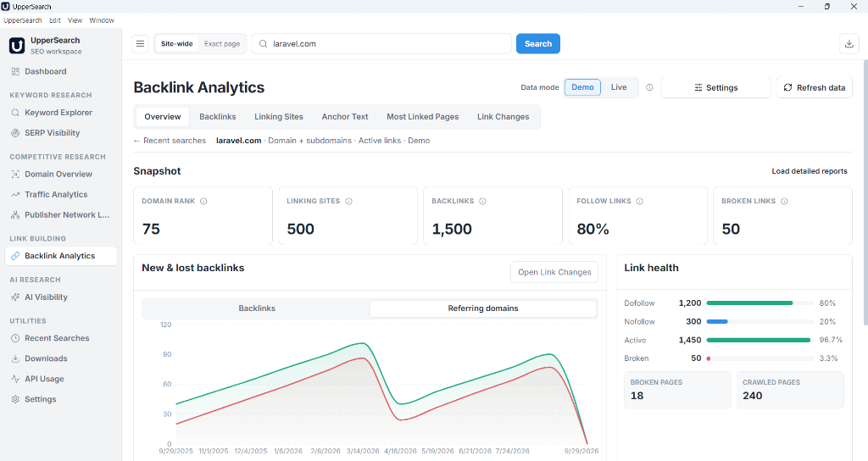Open the Overview tab

[163, 117]
